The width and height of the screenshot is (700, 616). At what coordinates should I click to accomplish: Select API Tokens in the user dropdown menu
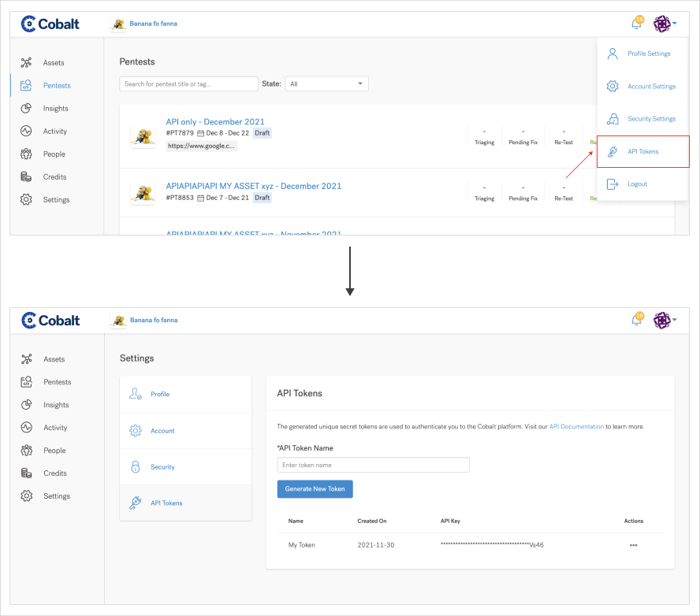click(642, 151)
